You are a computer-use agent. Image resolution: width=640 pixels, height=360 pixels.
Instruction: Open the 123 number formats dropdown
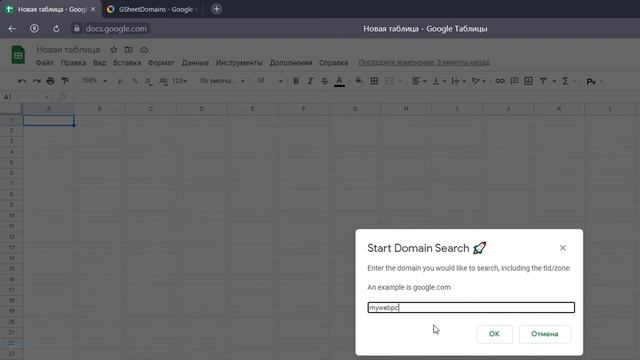[179, 81]
